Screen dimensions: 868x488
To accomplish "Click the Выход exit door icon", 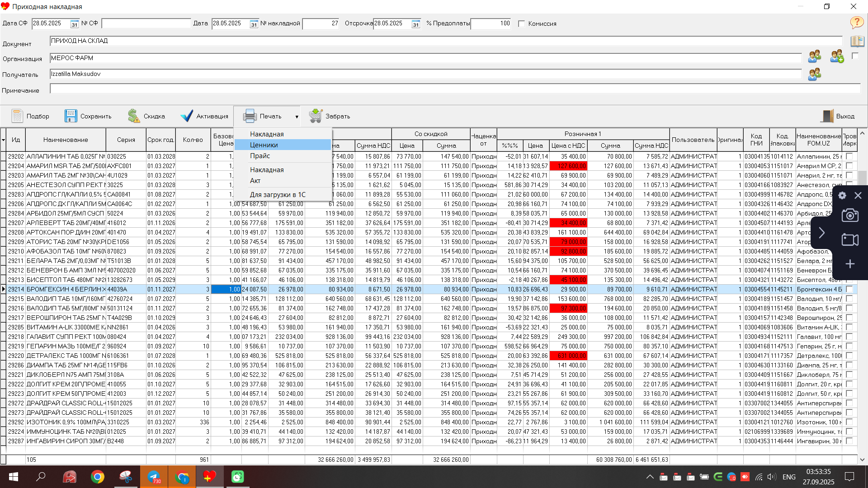I will pos(827,116).
